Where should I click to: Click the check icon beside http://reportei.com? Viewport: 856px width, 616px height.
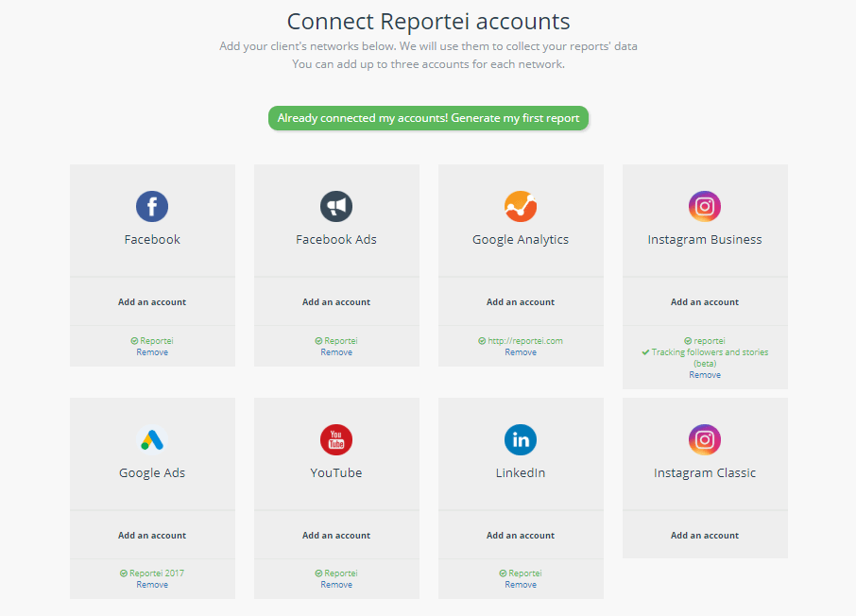[482, 341]
